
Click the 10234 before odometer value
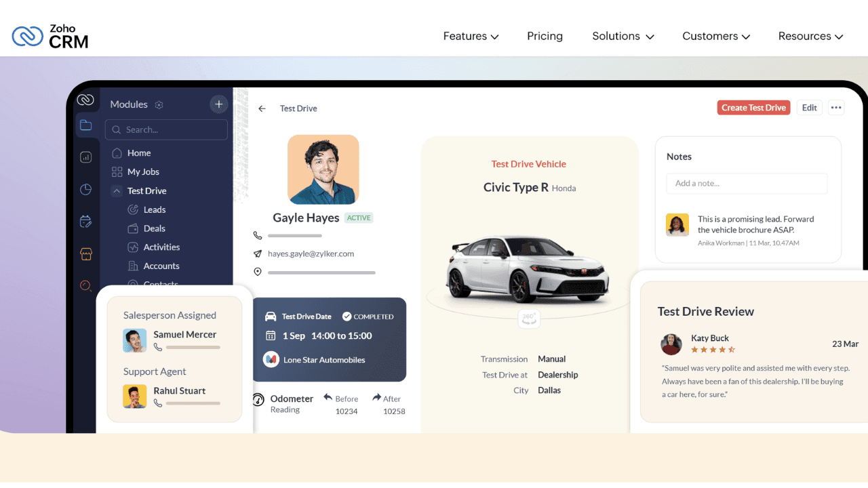347,411
